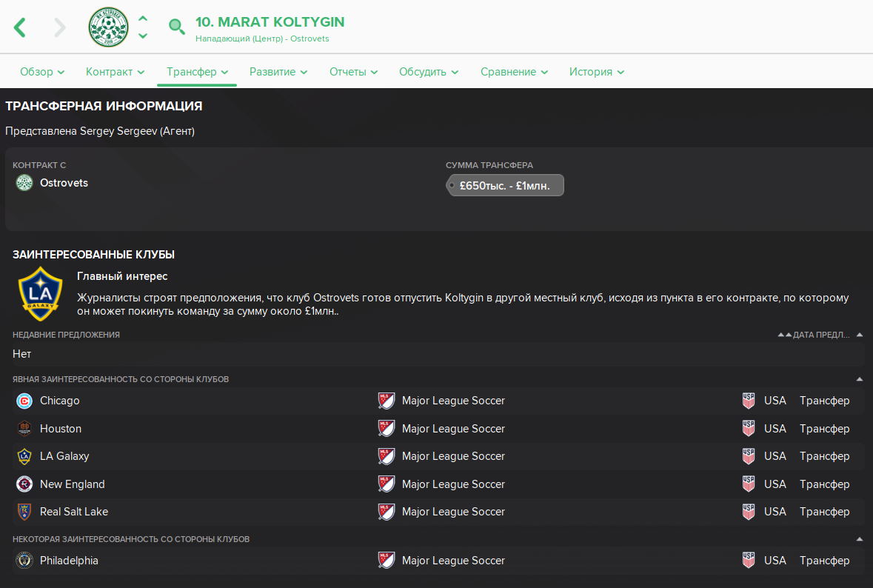Click the USA flag in Houston row

[749, 429]
